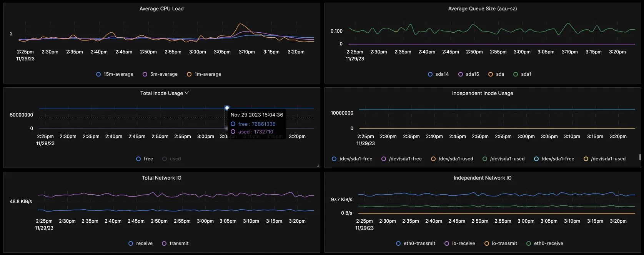Click the 0.100 axis label in queue panel

coord(336,31)
